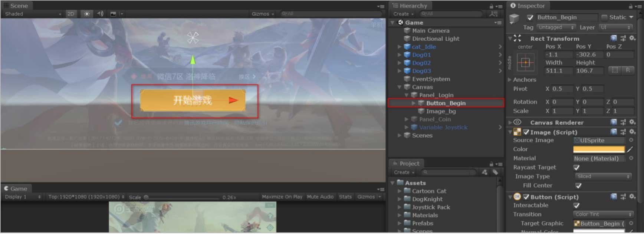Switch to the Game tab
644x234 pixels.
point(16,189)
